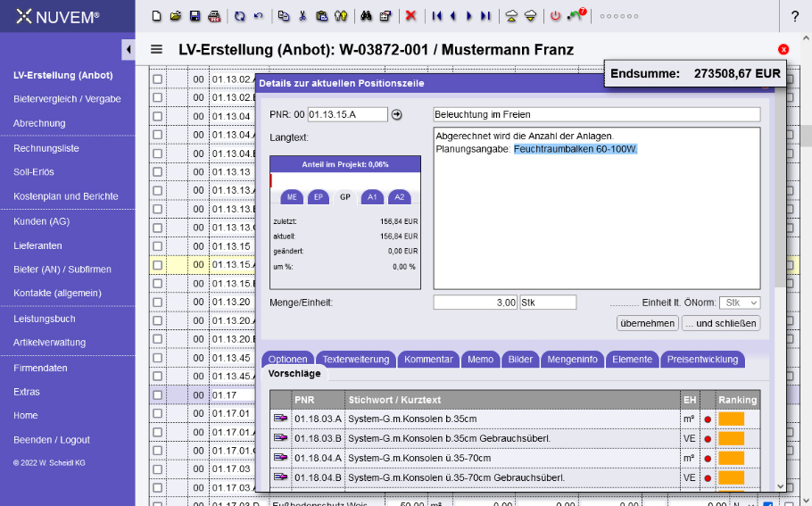Click the arrow icon next to PNR field
Screen dimensions: 812x506
(x=397, y=114)
